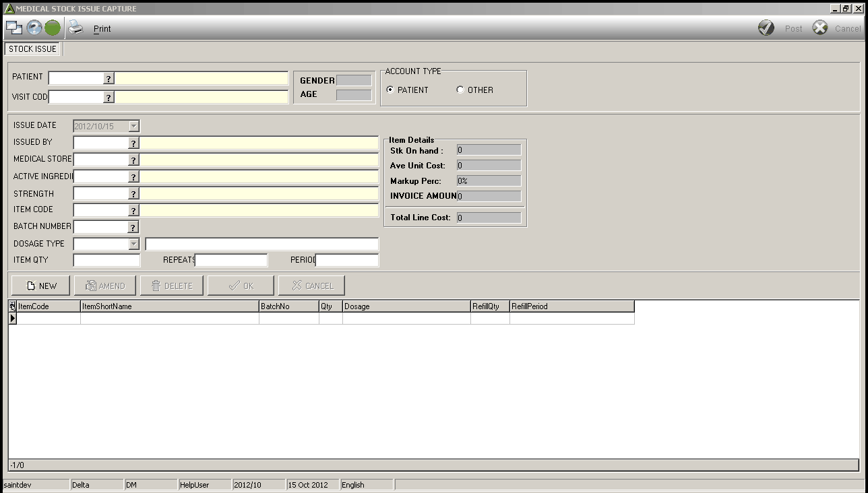This screenshot has width=868, height=493.
Task: Click the current row arrow indicator in the grid
Action: (12, 318)
